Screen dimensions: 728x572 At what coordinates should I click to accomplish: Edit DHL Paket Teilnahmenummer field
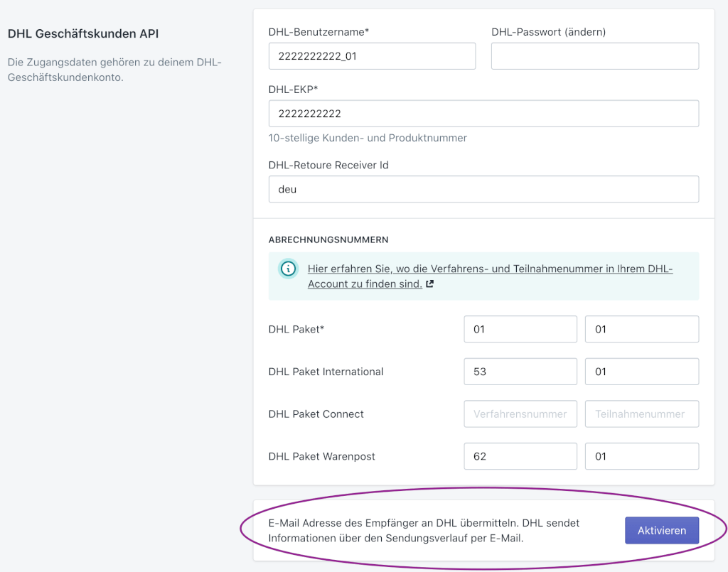[x=642, y=330]
